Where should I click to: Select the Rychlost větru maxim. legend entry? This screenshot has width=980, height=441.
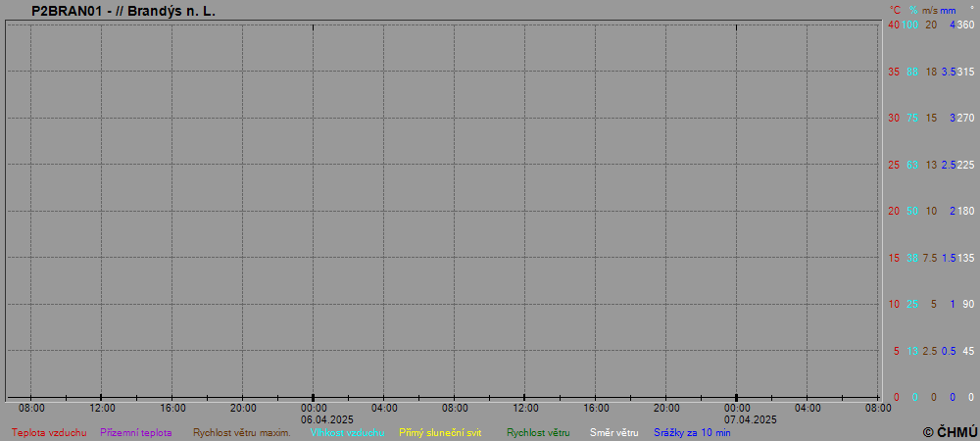[241, 432]
